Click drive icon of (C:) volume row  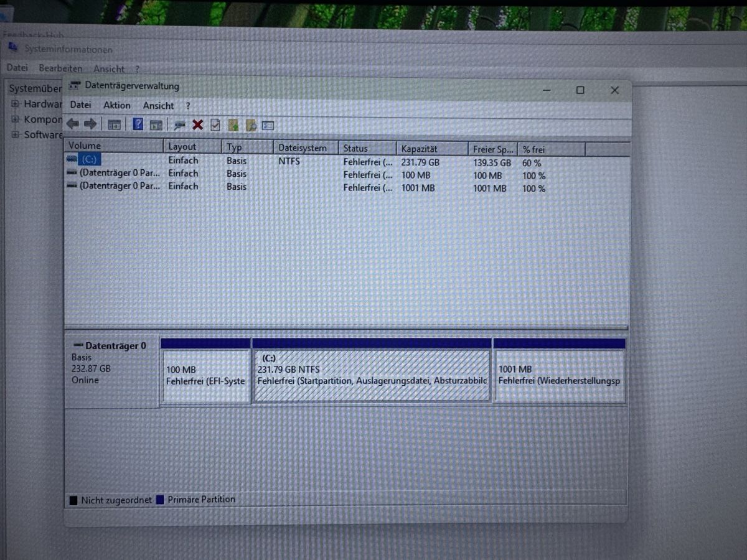(72, 160)
